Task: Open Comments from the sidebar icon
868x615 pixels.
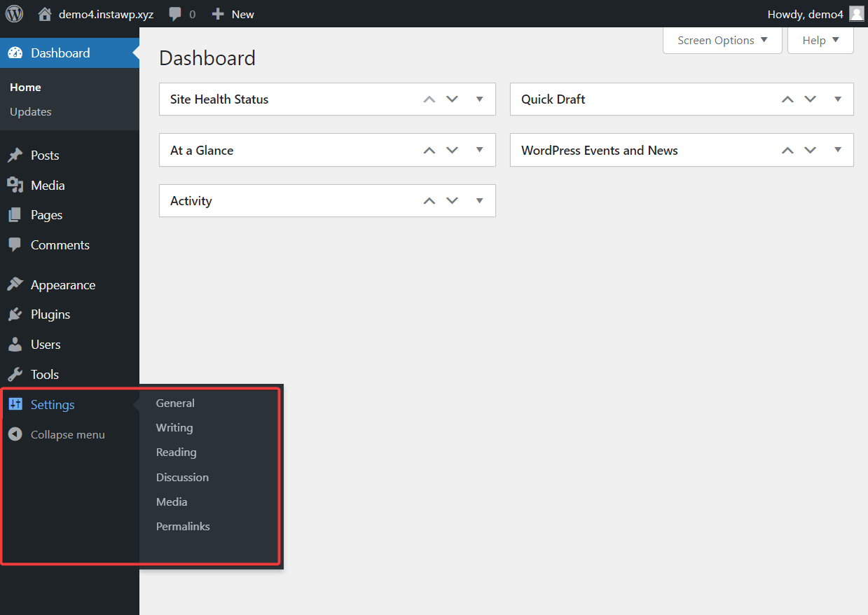Action: pos(15,244)
